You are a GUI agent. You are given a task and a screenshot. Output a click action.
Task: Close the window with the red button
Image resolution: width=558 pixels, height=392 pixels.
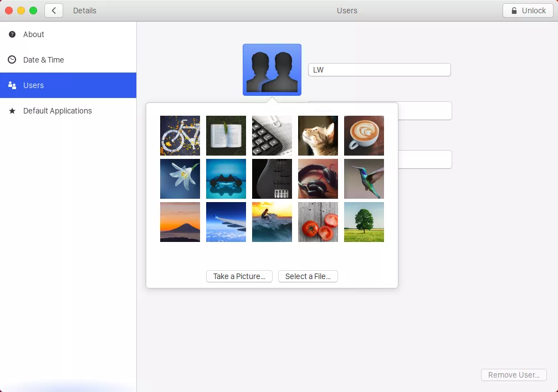[x=9, y=11]
